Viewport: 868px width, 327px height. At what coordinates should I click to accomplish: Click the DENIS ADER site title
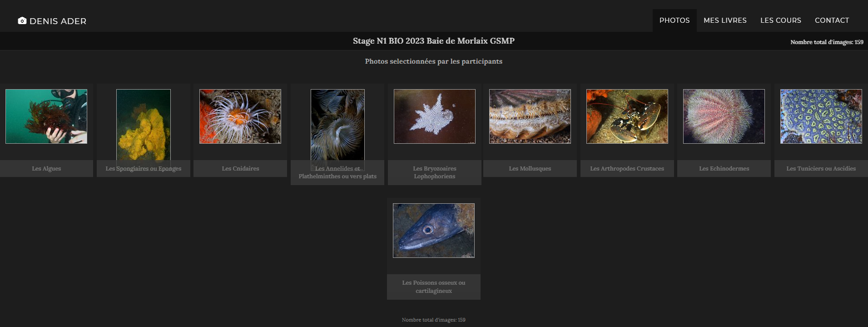pyautogui.click(x=58, y=21)
